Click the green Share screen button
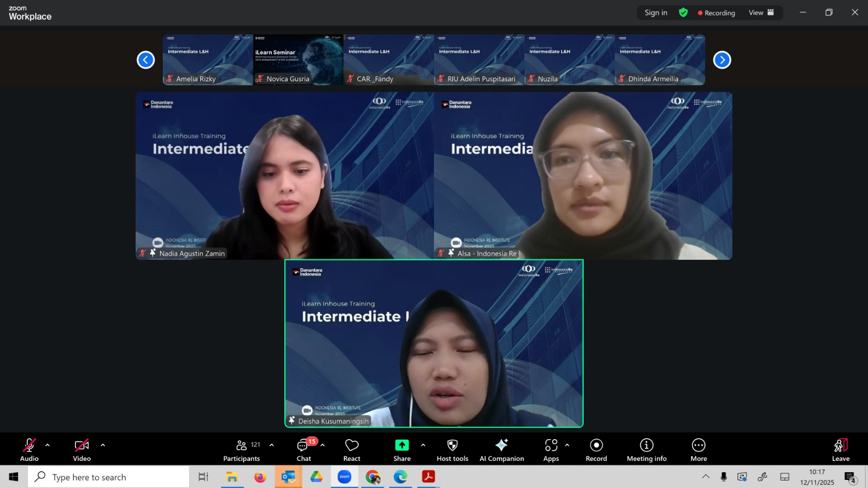The height and width of the screenshot is (488, 868). coord(401,450)
